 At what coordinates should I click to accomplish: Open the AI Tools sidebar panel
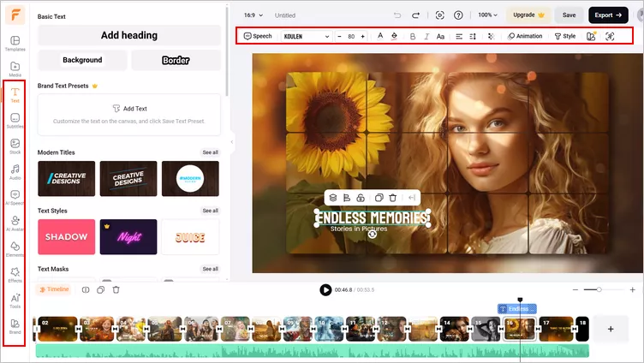pyautogui.click(x=15, y=301)
